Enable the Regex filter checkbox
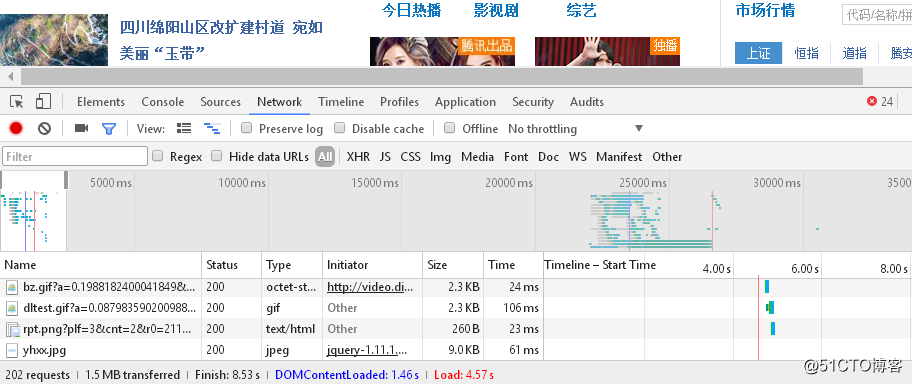This screenshot has width=912, height=384. click(158, 156)
